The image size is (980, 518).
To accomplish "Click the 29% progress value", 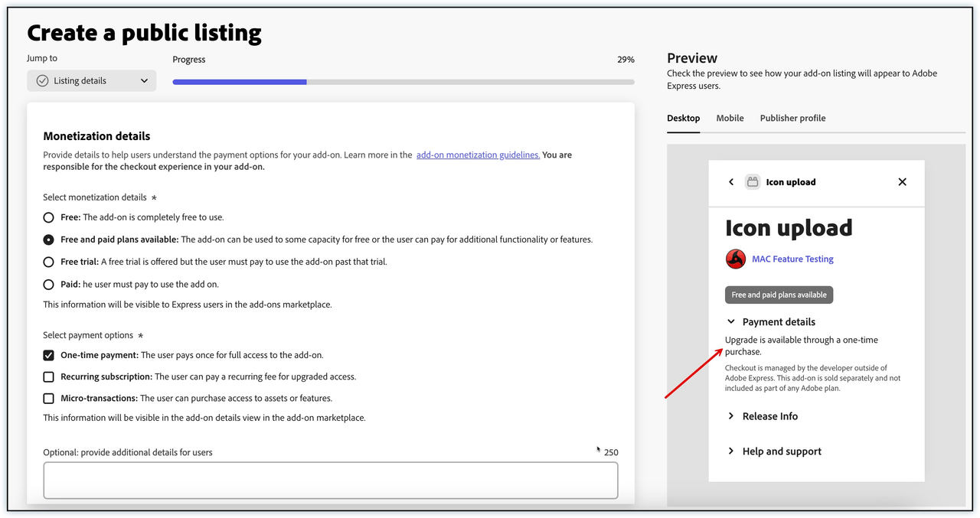I will pyautogui.click(x=626, y=60).
